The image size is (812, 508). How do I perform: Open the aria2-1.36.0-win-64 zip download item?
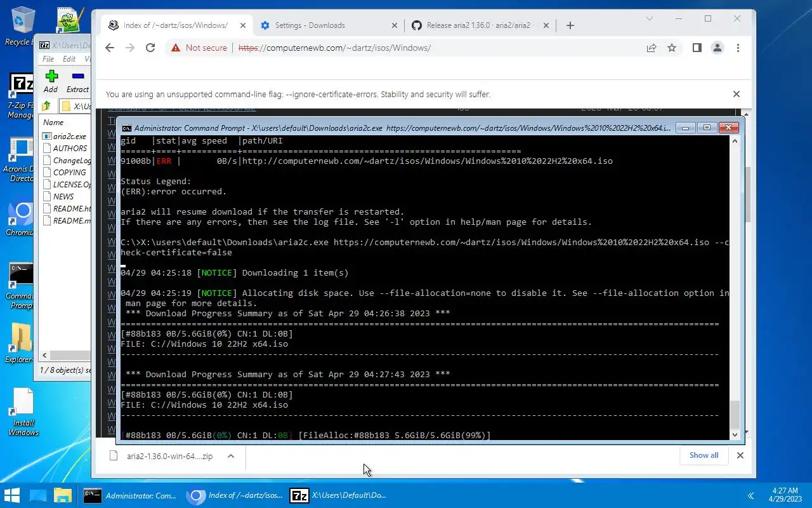tap(162, 456)
